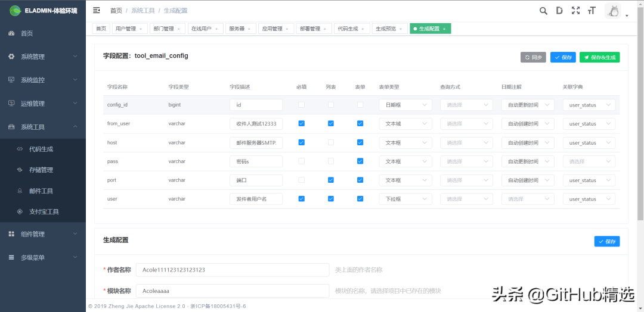Uncheck 列表 for from_user row
The image size is (644, 312).
pos(330,123)
